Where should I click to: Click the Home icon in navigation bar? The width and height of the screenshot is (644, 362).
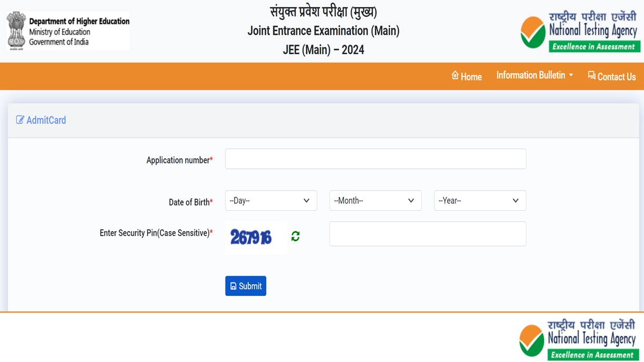pos(456,76)
